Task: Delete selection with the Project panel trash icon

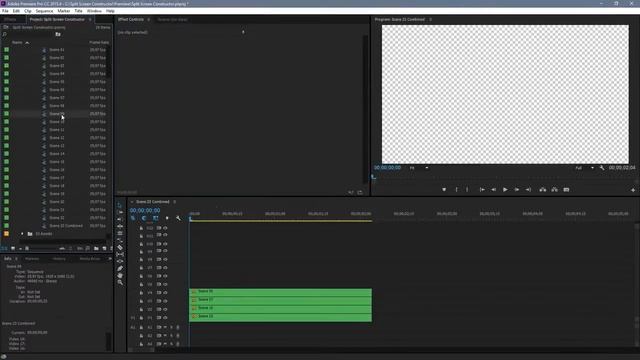Action: 111,248
